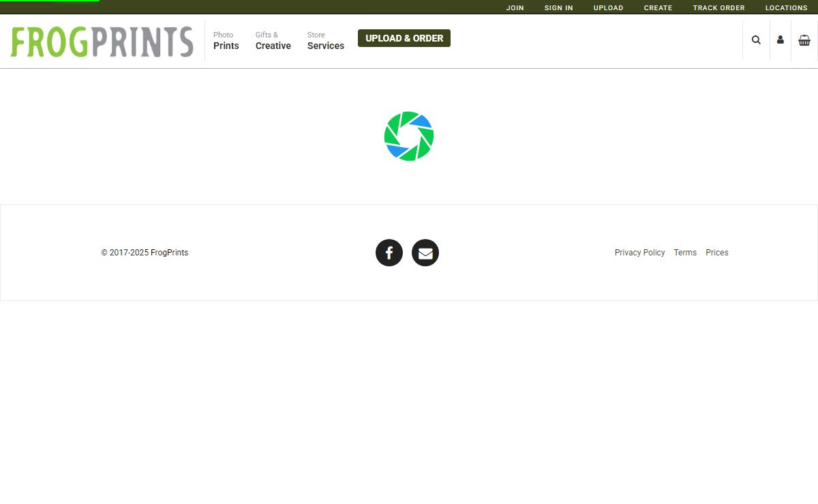Click the user account icon
The image size is (818, 504).
pyautogui.click(x=781, y=40)
